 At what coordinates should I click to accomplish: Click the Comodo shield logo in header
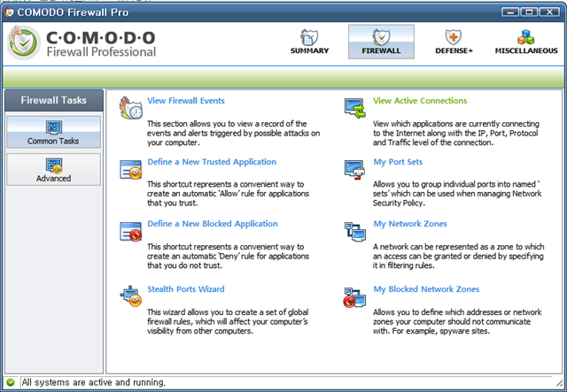click(24, 42)
